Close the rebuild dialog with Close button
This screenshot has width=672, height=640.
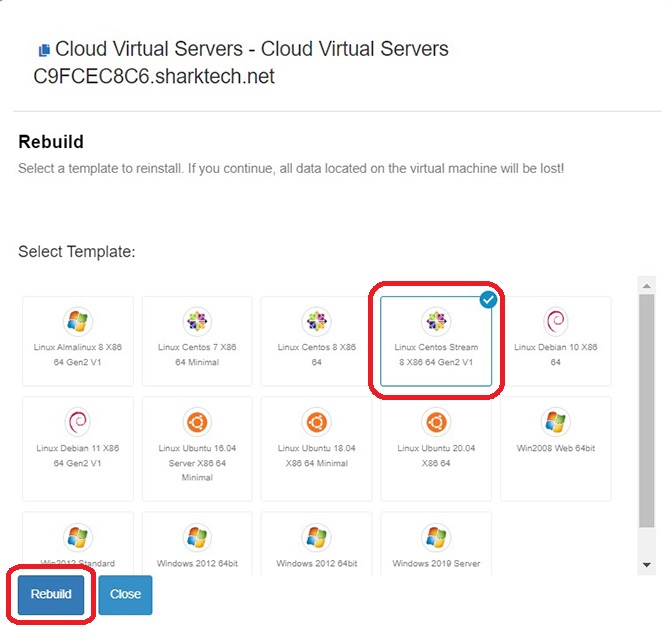[125, 595]
